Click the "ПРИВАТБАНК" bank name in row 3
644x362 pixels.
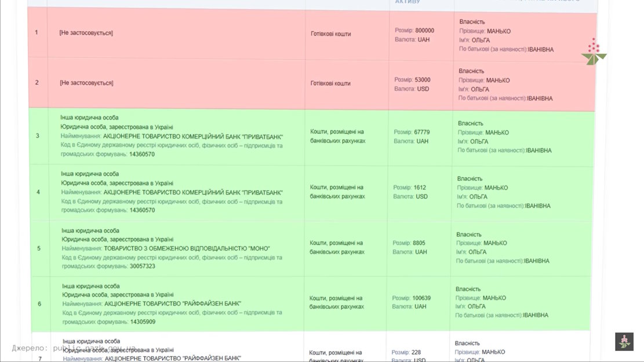193,136
